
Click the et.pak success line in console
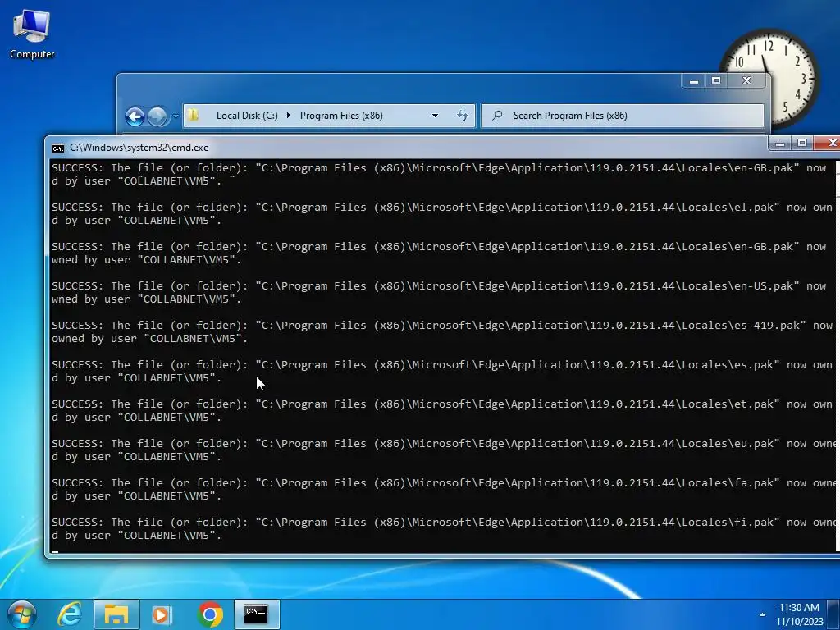tap(442, 410)
